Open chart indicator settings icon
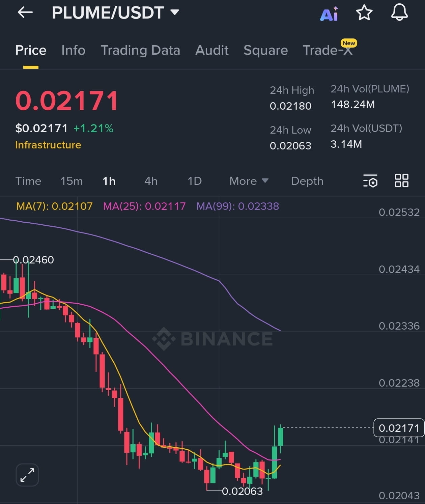425x504 pixels. coord(370,181)
